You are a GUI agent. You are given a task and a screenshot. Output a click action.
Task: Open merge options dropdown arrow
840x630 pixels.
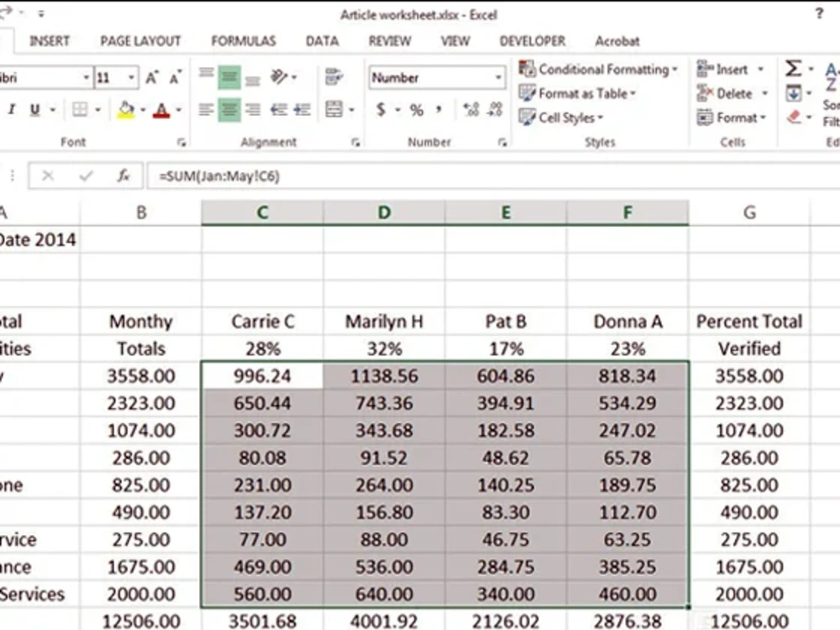(351, 110)
